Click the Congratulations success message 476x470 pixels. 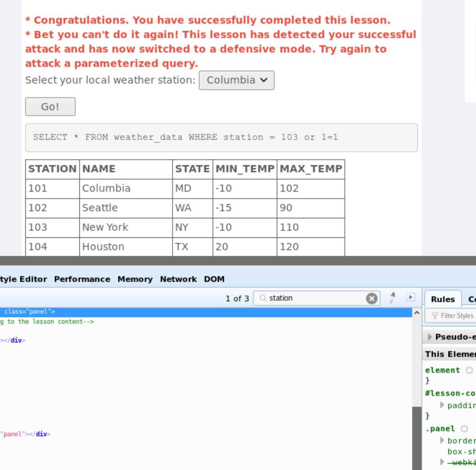[208, 20]
